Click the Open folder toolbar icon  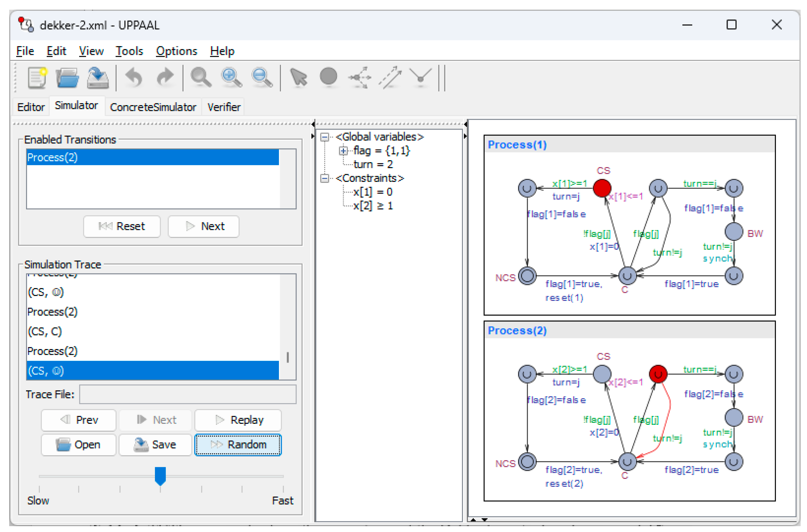(67, 78)
